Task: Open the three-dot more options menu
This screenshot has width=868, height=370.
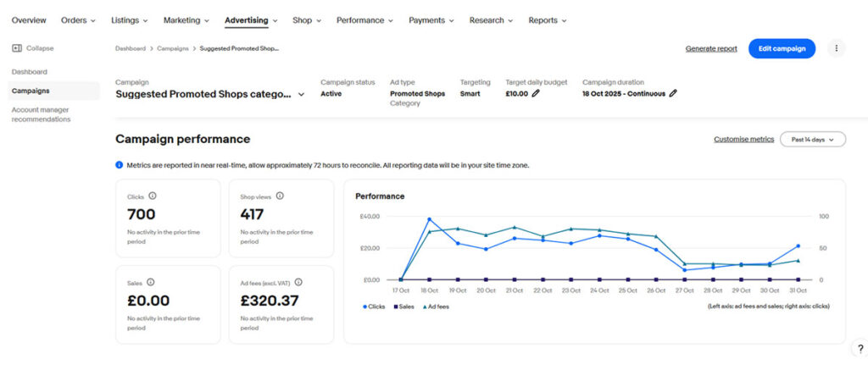Action: pos(836,48)
